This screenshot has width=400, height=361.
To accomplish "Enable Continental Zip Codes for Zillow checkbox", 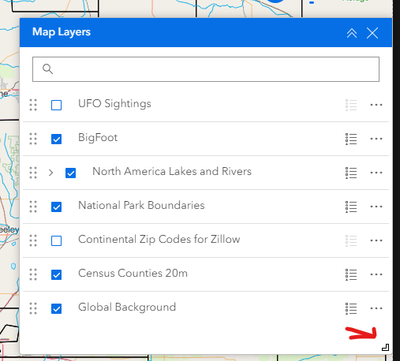I will coord(56,241).
